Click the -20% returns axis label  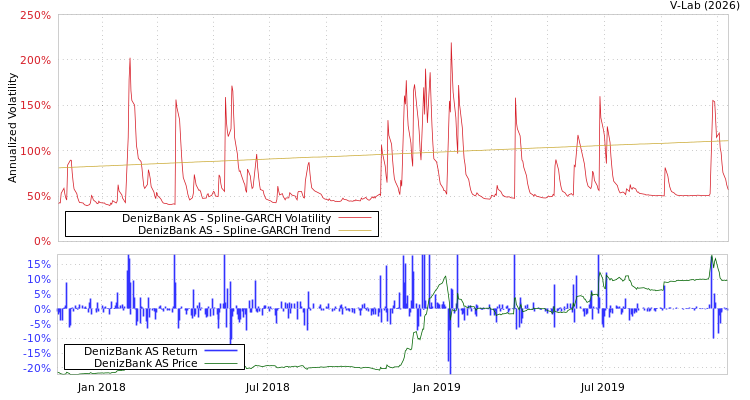37,368
